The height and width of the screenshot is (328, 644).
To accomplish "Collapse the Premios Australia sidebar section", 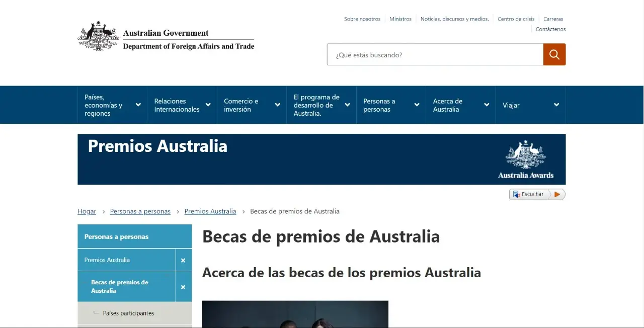I will [x=183, y=260].
